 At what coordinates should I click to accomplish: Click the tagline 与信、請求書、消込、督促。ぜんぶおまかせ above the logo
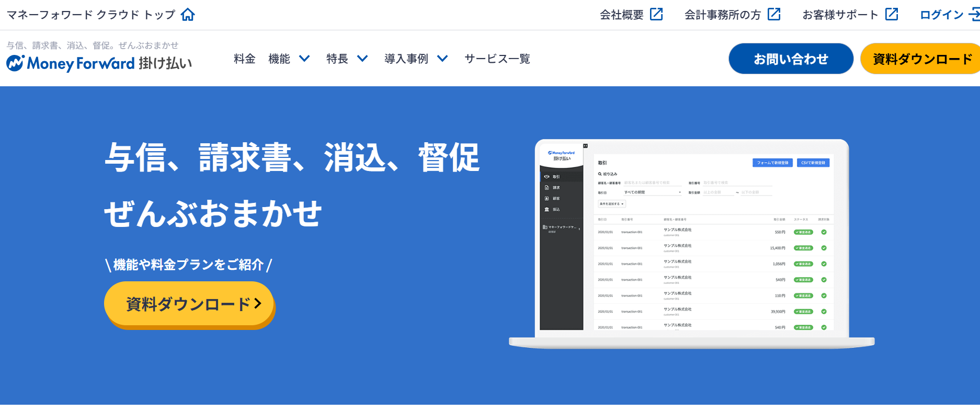tap(93, 45)
